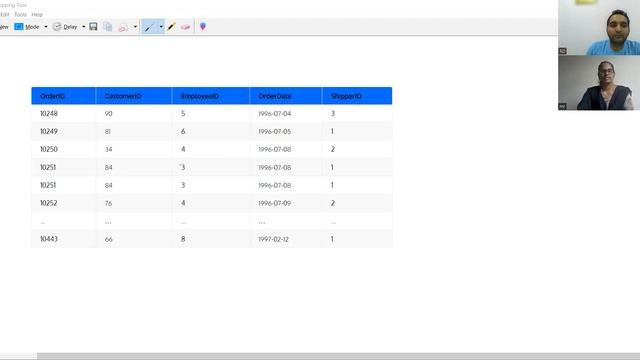Expand the Delay dropdown arrow
Viewport: 640px width, 360px height.
pos(84,27)
